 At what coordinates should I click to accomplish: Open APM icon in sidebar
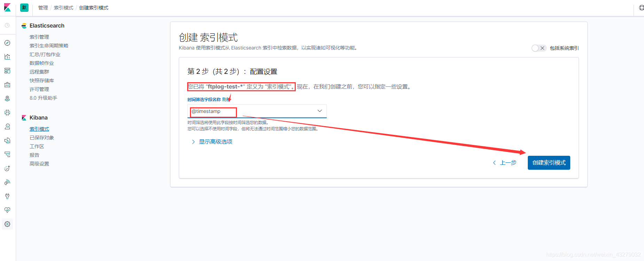7,154
